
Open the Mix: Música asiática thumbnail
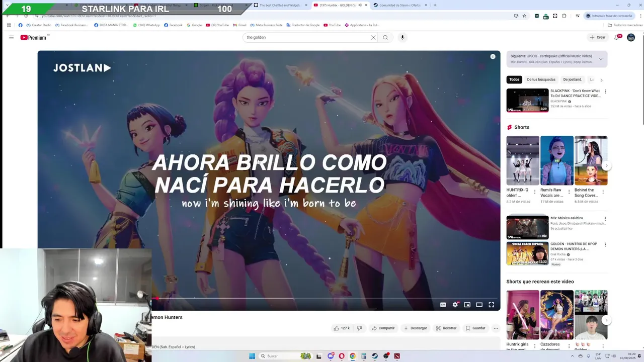tap(527, 227)
